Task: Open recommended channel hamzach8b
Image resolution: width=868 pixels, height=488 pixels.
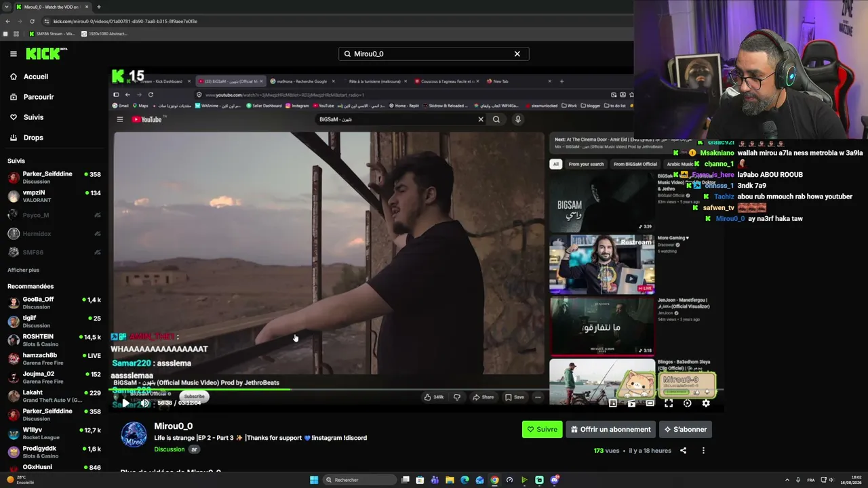Action: tap(54, 359)
